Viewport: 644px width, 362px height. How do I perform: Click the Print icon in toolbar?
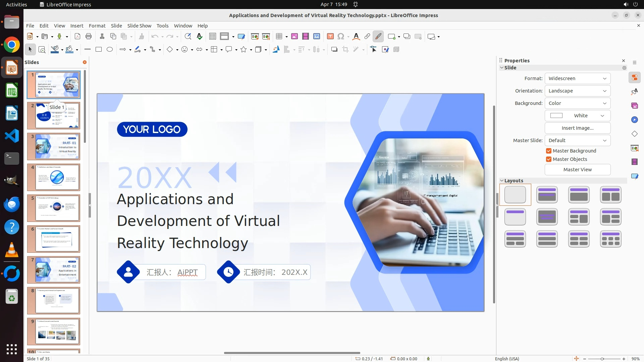tap(89, 36)
